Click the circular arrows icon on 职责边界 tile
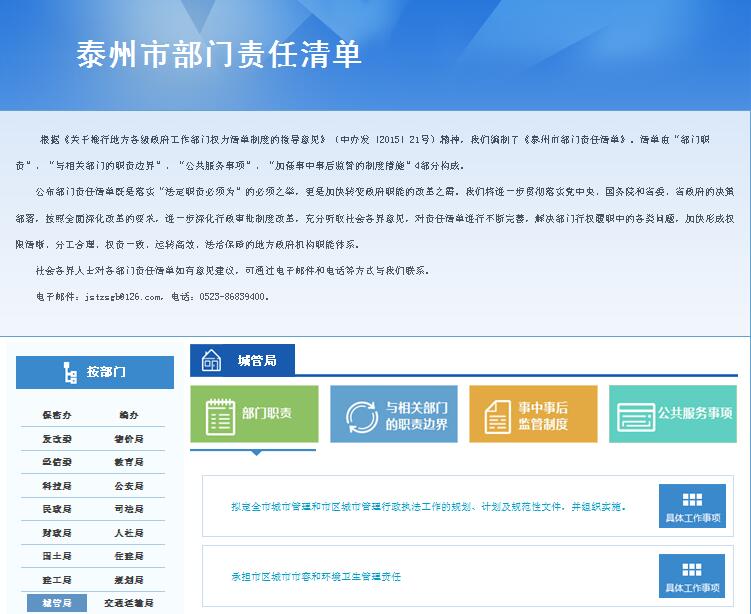 pos(362,415)
